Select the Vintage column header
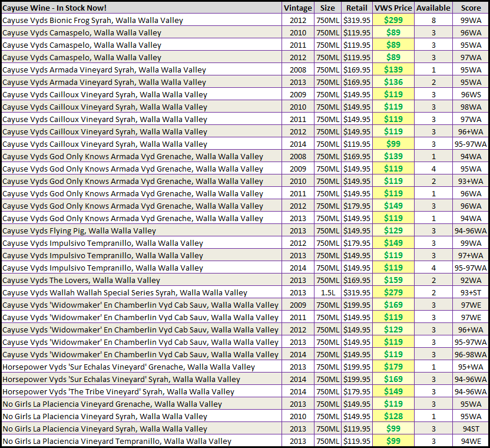The image size is (490, 448). coord(297,8)
